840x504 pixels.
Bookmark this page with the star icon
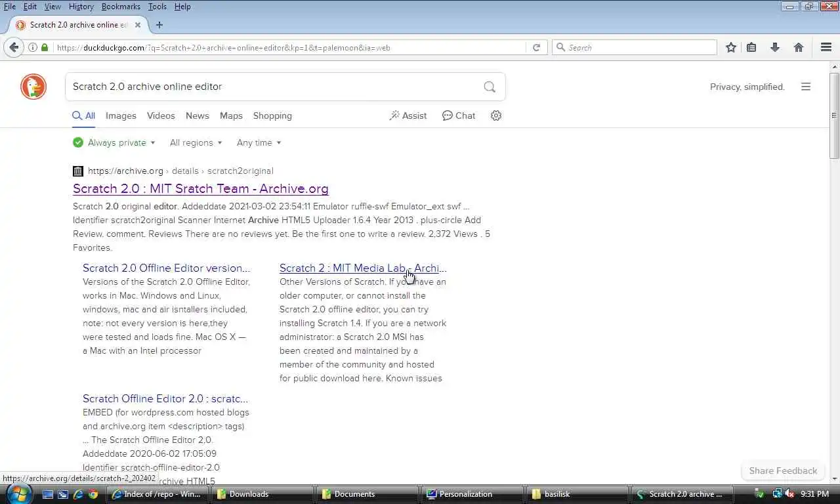click(731, 47)
